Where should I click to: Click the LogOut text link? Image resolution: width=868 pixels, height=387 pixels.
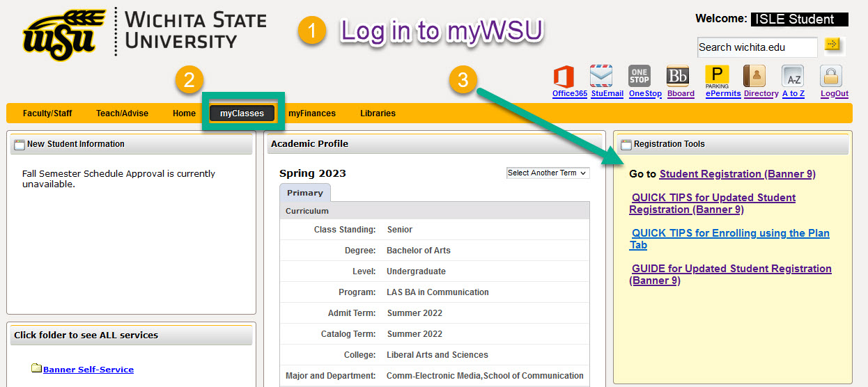834,93
